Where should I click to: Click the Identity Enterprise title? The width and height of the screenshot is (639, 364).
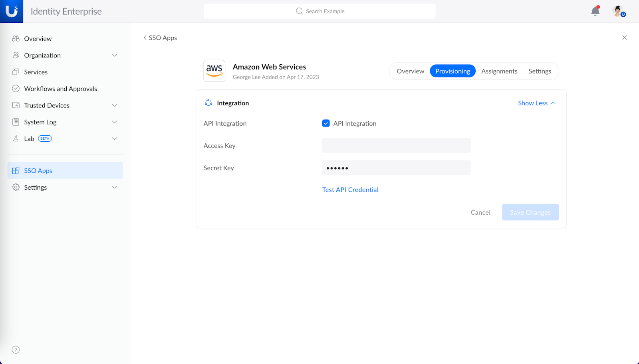[66, 12]
